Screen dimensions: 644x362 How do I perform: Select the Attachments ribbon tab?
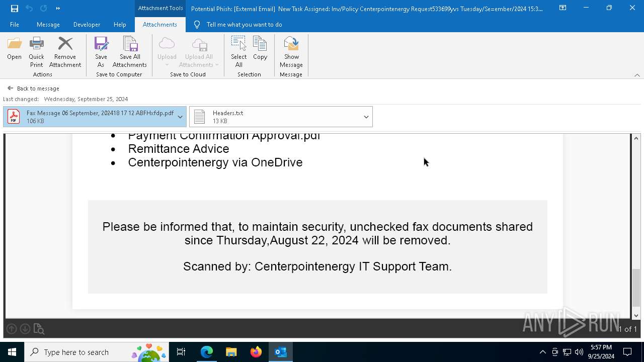coord(159,24)
